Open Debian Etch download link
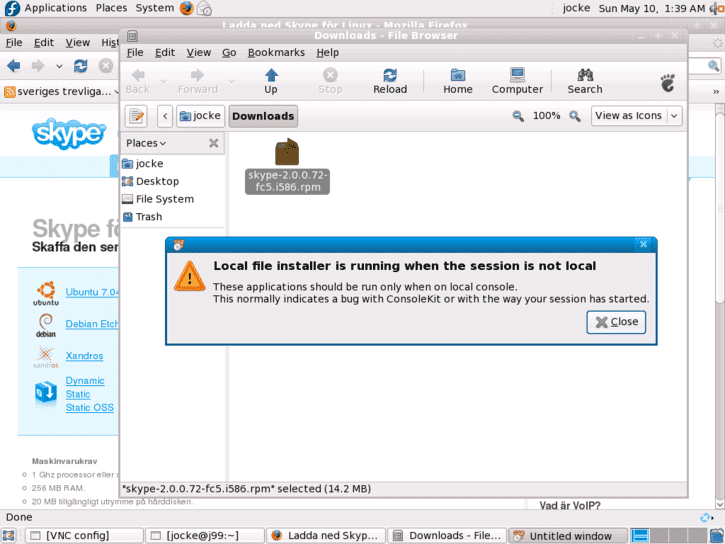725x544 pixels. click(92, 324)
